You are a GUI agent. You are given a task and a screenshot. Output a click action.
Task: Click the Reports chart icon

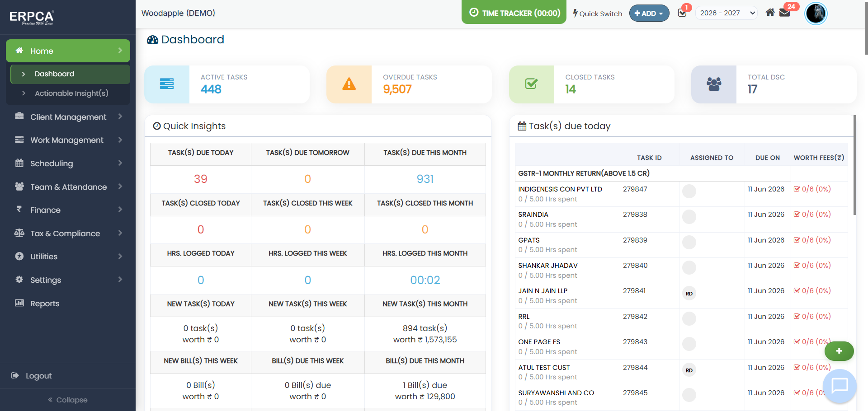(19, 303)
